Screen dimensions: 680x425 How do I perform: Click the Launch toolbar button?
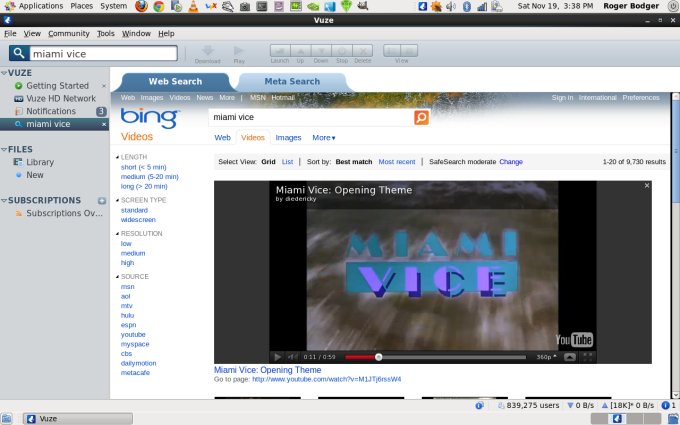coord(280,51)
